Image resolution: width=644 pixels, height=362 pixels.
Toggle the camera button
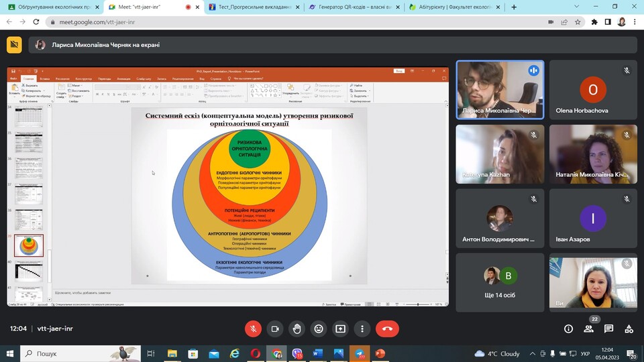[275, 328]
